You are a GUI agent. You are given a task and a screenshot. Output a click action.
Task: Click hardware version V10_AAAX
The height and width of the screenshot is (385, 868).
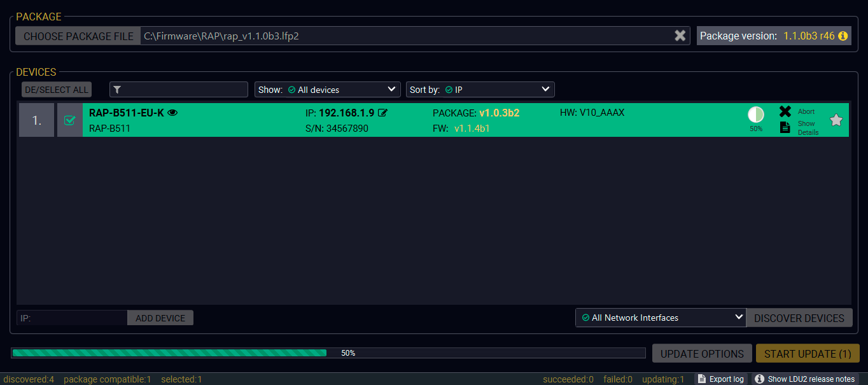[x=602, y=113]
